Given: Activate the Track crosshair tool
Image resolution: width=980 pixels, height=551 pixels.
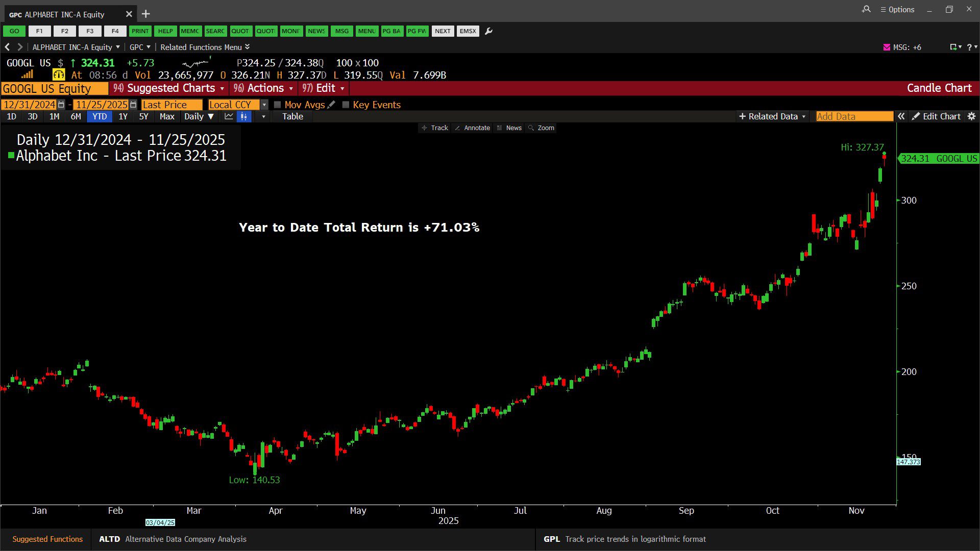Looking at the screenshot, I should 435,128.
